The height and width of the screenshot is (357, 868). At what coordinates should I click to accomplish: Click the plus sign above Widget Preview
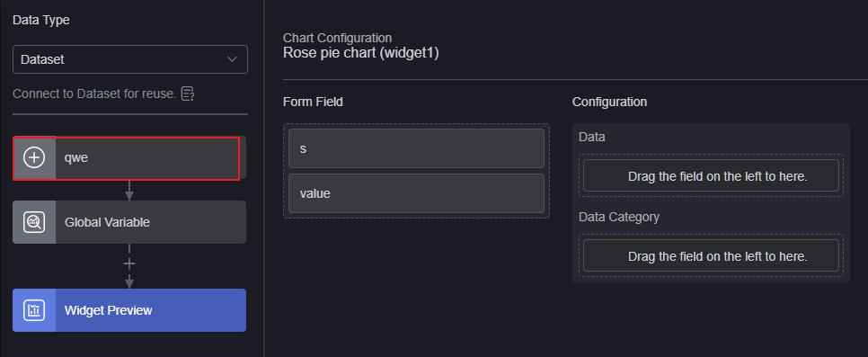(129, 263)
